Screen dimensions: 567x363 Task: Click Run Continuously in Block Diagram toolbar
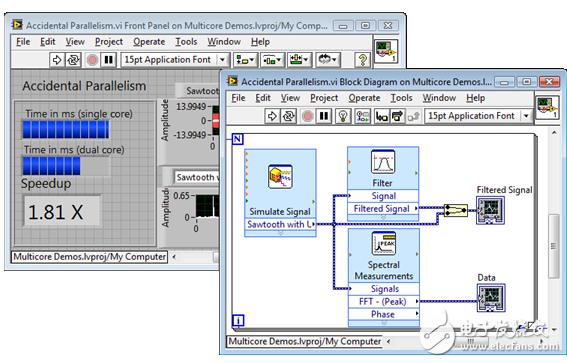pos(289,116)
